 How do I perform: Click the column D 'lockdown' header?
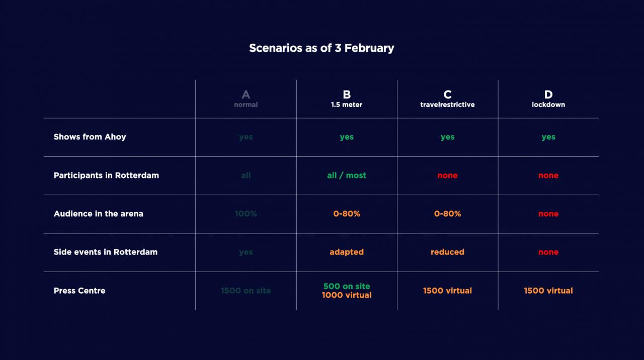(548, 99)
